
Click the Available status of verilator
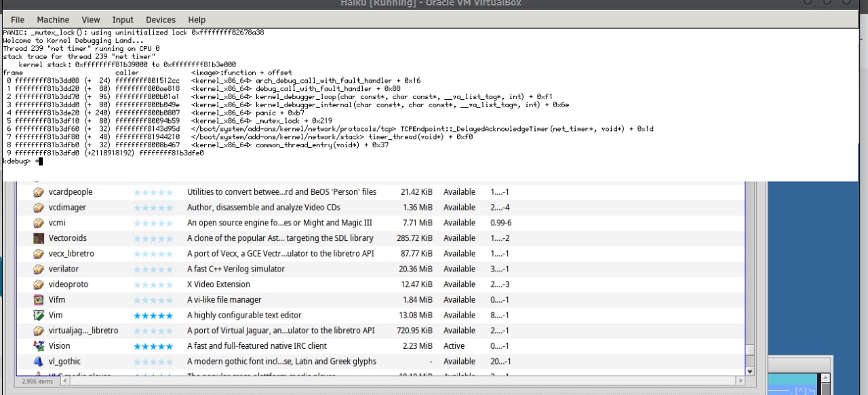point(459,269)
